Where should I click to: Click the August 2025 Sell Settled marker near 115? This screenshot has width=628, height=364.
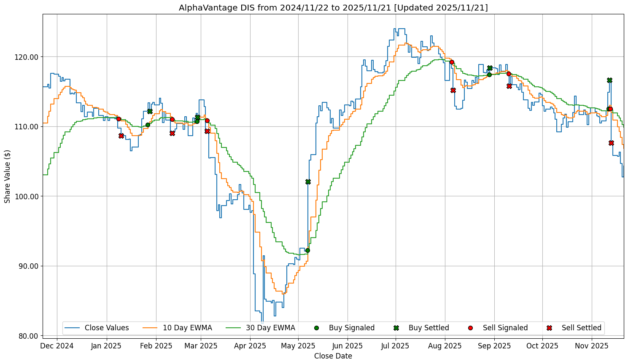453,90
